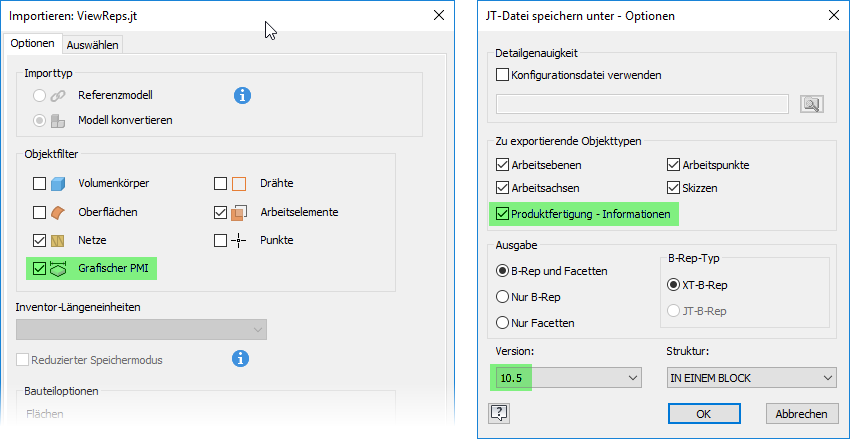Click the info icon beside Reduzierter Speichermodus
850x439 pixels.
240,358
